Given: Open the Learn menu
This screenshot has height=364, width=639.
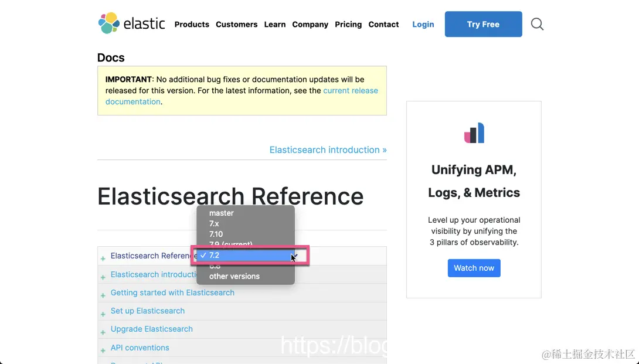Looking at the screenshot, I should pyautogui.click(x=275, y=25).
